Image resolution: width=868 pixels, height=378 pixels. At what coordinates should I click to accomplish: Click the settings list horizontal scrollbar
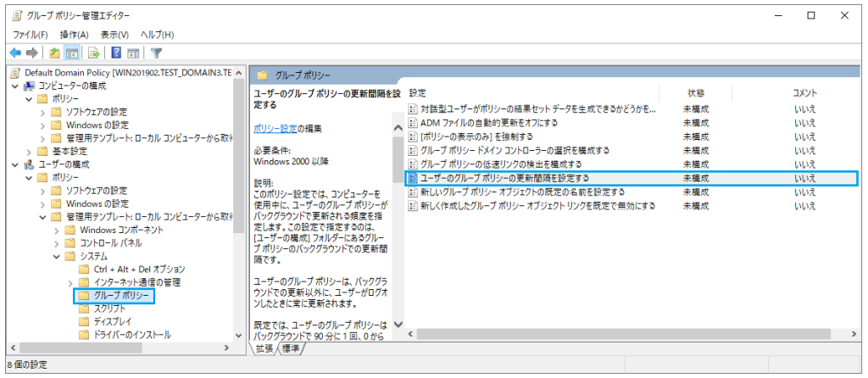tap(623, 334)
